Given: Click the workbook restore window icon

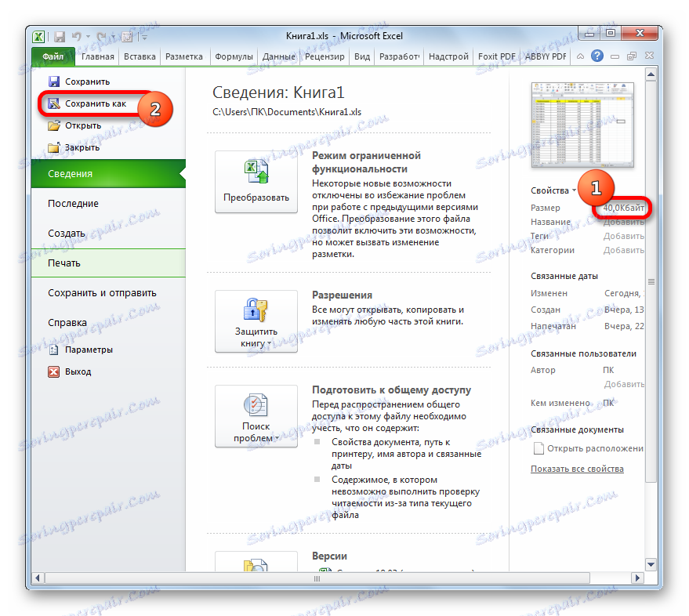Looking at the screenshot, I should pyautogui.click(x=632, y=56).
